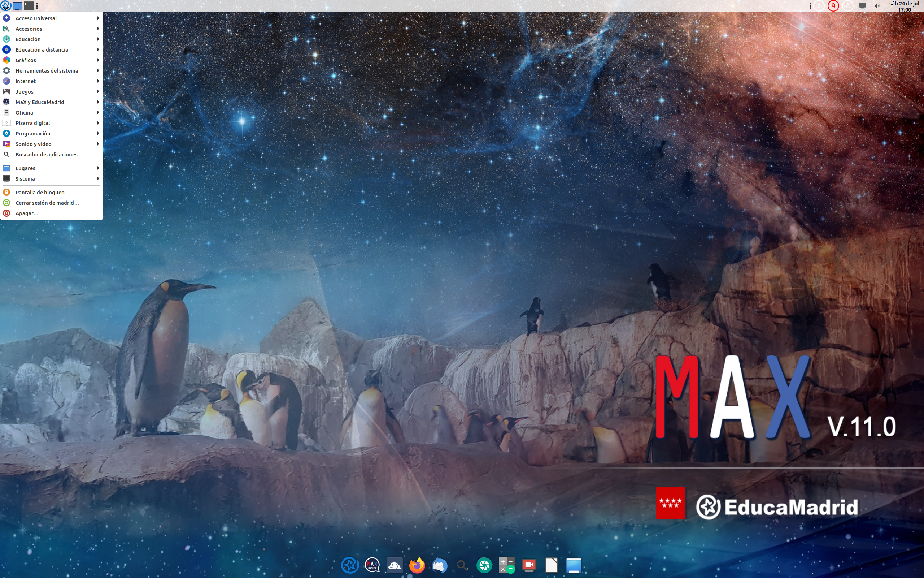This screenshot has width=924, height=578.
Task: Open the Internet menu category
Action: (51, 81)
